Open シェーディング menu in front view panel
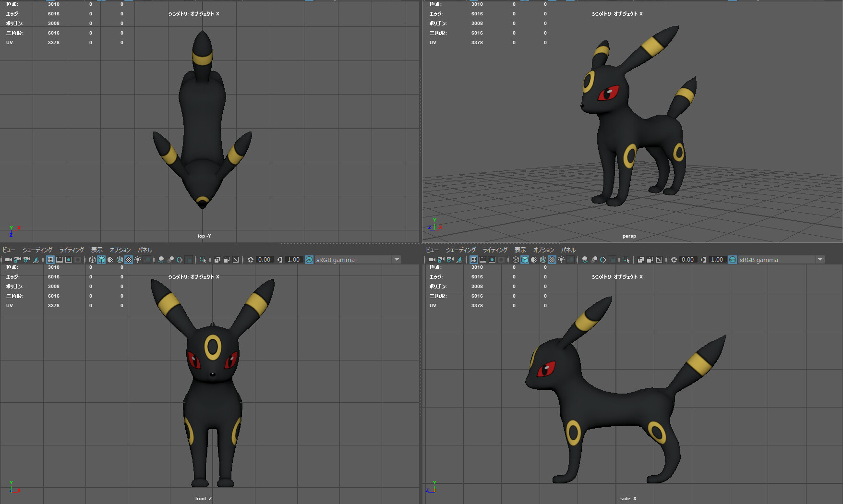This screenshot has height=504, width=843. pos(37,250)
